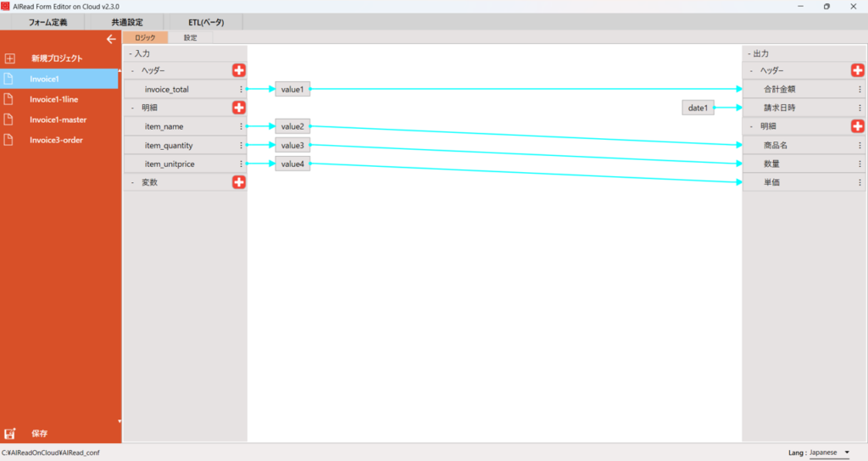Viewport: 868px width, 461px height.
Task: Open the three-dot menu for item_quantity
Action: click(242, 145)
